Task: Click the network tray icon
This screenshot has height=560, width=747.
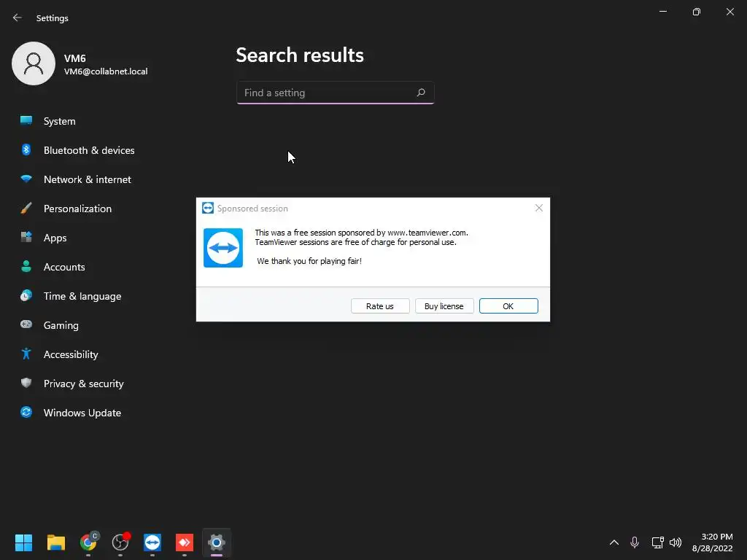Action: click(658, 542)
